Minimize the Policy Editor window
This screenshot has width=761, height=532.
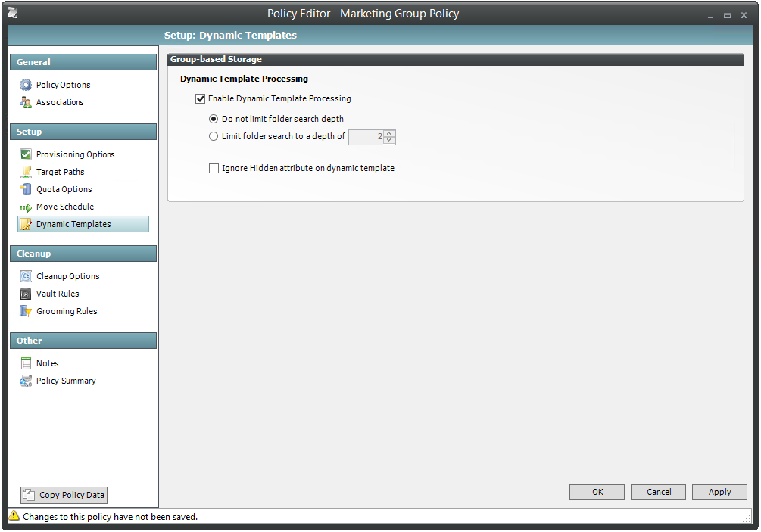coord(710,16)
